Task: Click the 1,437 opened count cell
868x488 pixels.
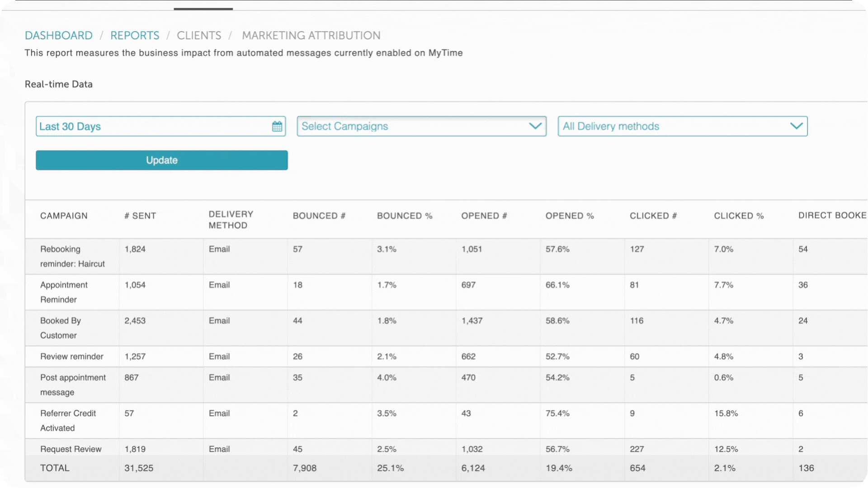Action: pyautogui.click(x=472, y=321)
